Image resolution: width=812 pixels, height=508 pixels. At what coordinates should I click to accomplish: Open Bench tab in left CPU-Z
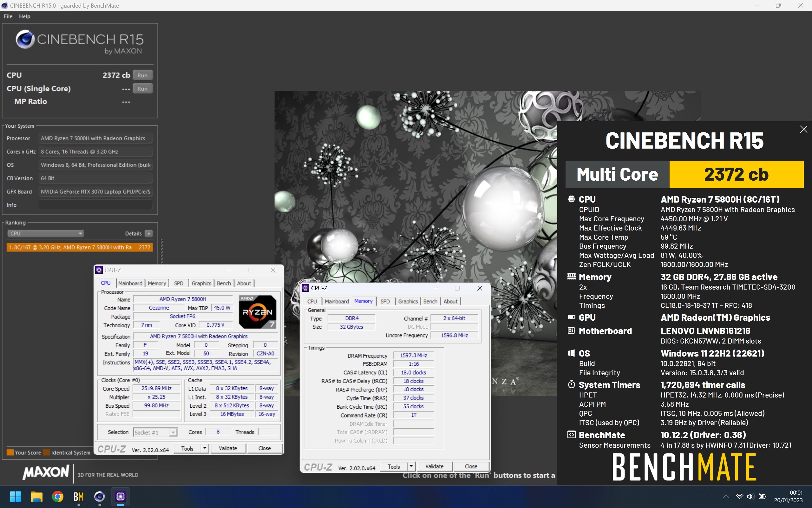pyautogui.click(x=224, y=283)
